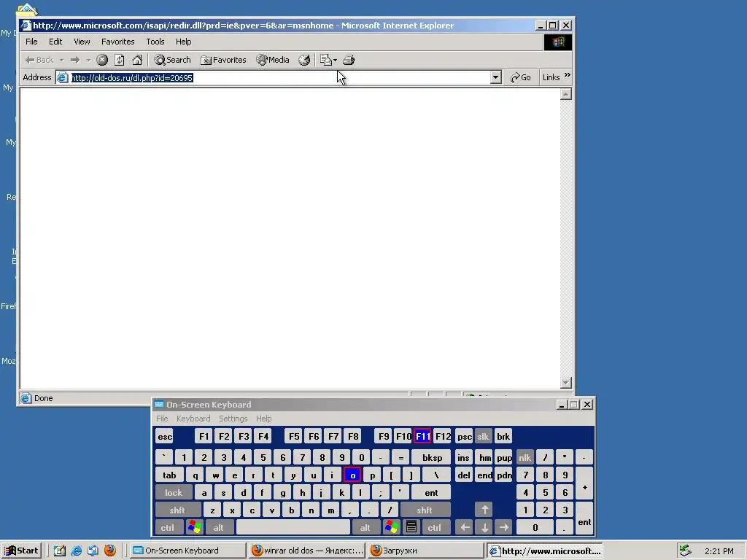Image resolution: width=747 pixels, height=560 pixels.
Task: Toggle the right shft key
Action: tap(425, 510)
